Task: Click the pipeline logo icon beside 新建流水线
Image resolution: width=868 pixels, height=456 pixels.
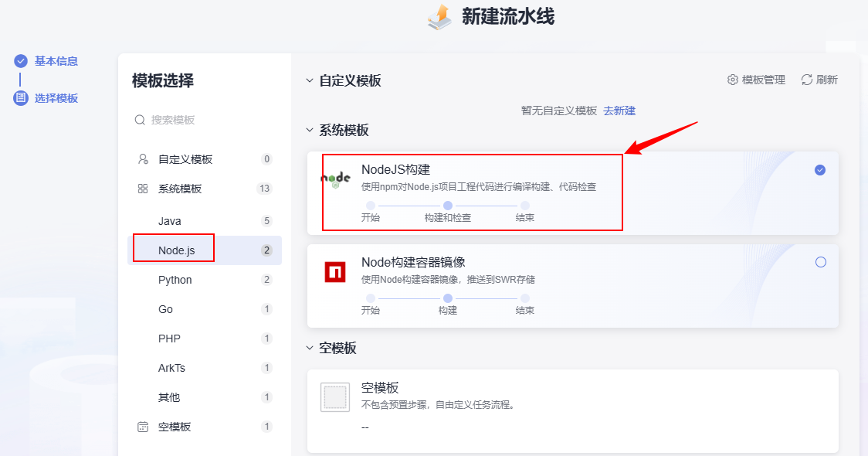Action: 439,17
